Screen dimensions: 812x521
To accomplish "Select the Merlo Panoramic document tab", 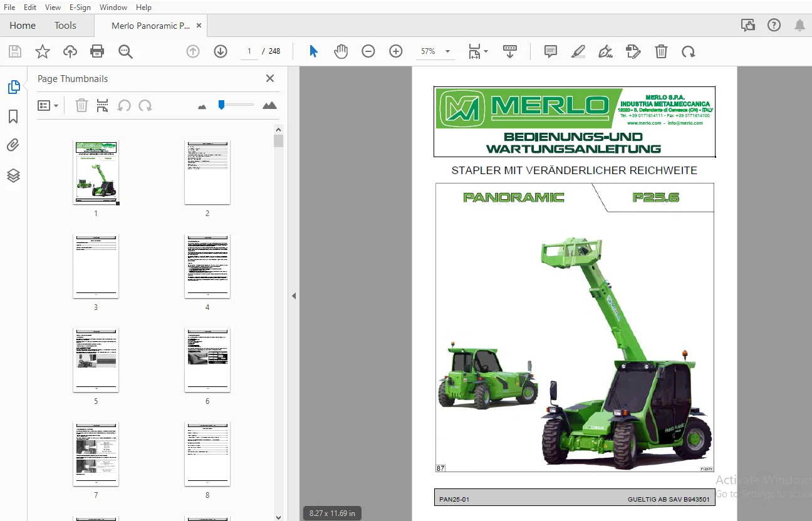I will click(x=150, y=26).
